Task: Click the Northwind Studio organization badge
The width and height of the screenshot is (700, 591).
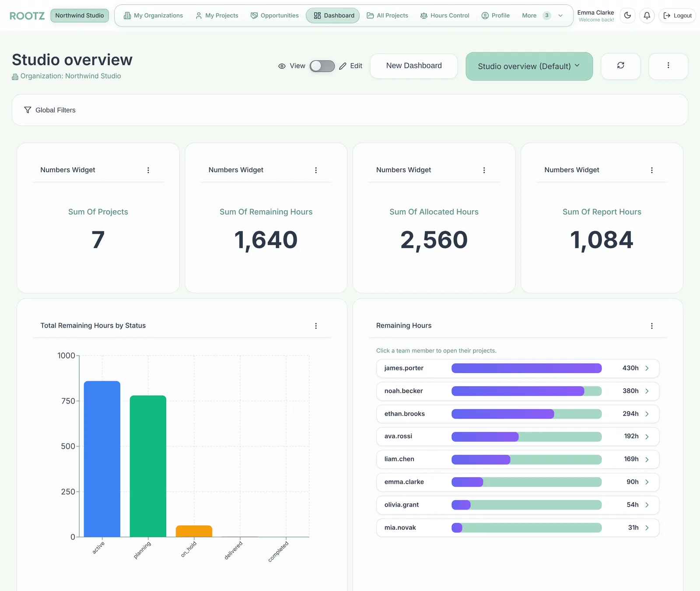Action: (80, 15)
